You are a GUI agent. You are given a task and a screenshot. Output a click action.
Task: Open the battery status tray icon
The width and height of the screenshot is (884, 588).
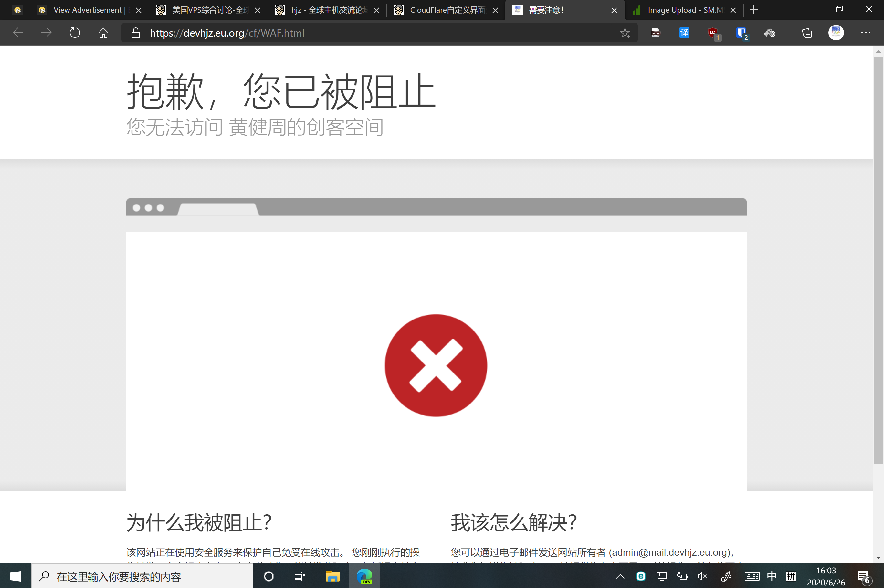[x=682, y=576]
